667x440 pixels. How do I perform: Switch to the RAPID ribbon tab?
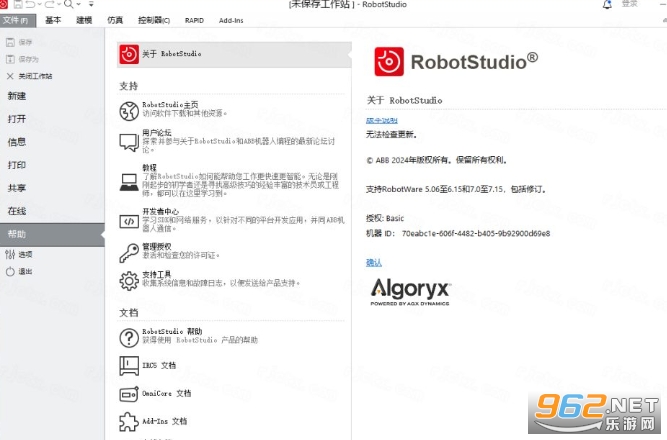(194, 20)
